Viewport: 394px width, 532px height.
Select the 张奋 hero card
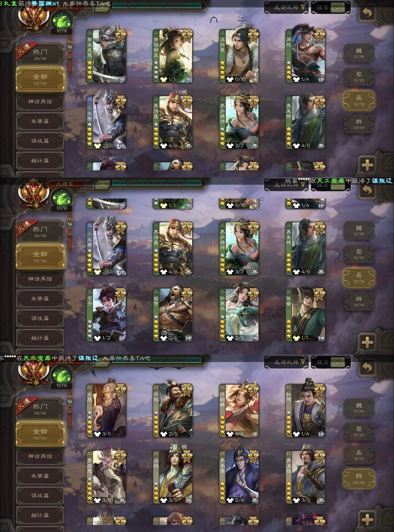click(305, 315)
